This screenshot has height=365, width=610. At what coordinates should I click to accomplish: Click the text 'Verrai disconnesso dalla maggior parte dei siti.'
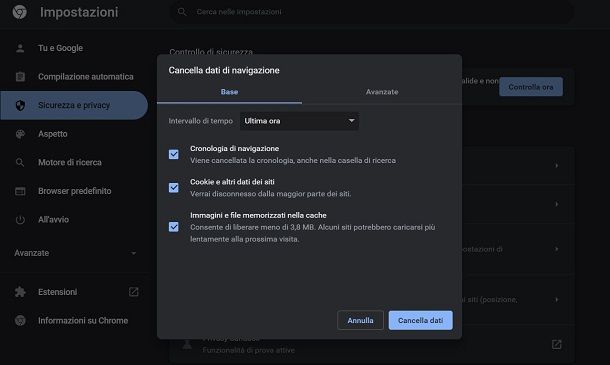270,194
